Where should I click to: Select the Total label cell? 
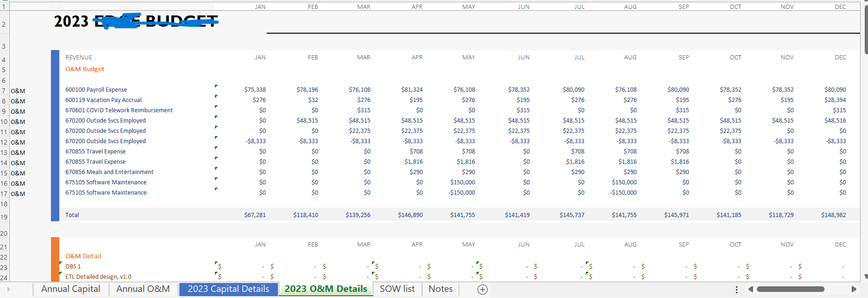72,215
